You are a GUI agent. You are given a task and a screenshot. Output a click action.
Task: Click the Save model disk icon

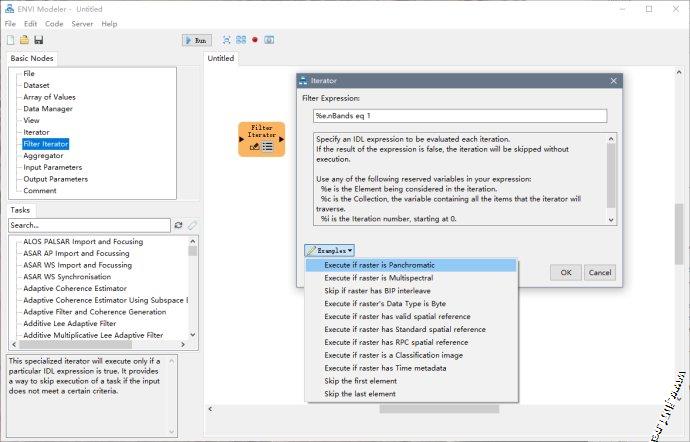pyautogui.click(x=39, y=40)
